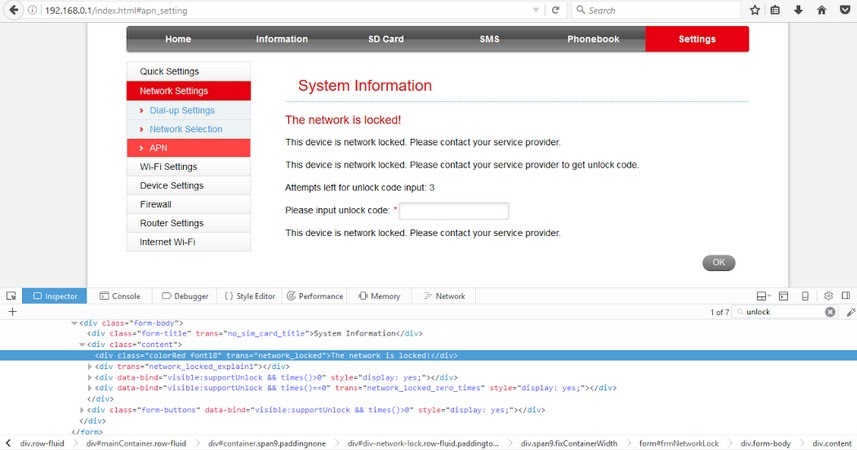
Task: Select form#frmNetworkLock breadcrumb
Action: click(679, 443)
